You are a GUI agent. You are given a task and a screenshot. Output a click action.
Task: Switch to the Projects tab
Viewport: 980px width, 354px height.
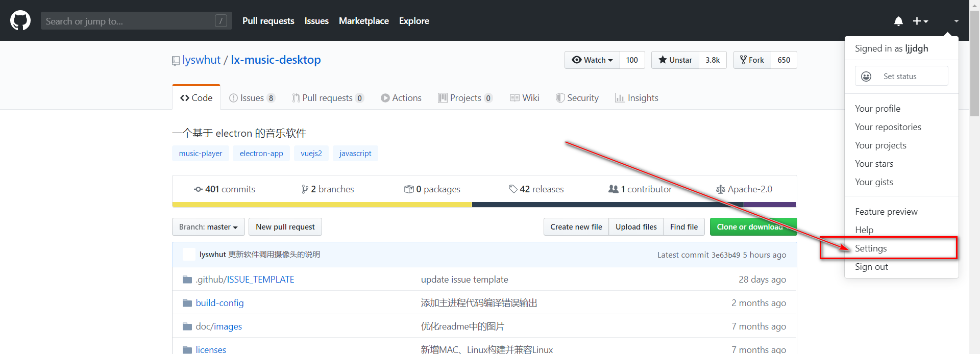coord(465,98)
